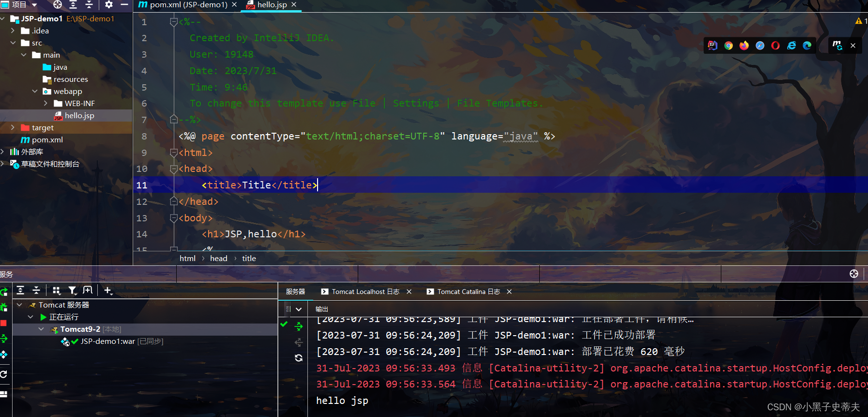Open Project panel settings gear
868x417 pixels.
coord(109,4)
